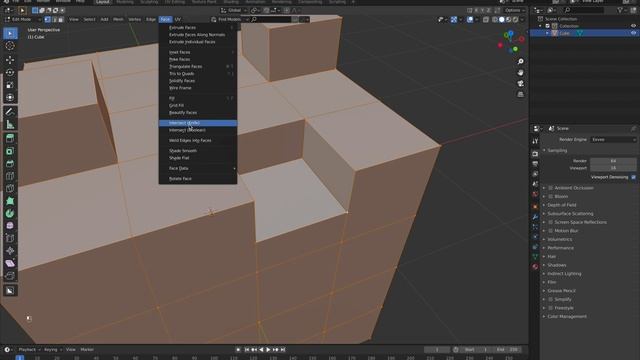Select the Scale tool
This screenshot has width=640, height=360.
pos(10,85)
